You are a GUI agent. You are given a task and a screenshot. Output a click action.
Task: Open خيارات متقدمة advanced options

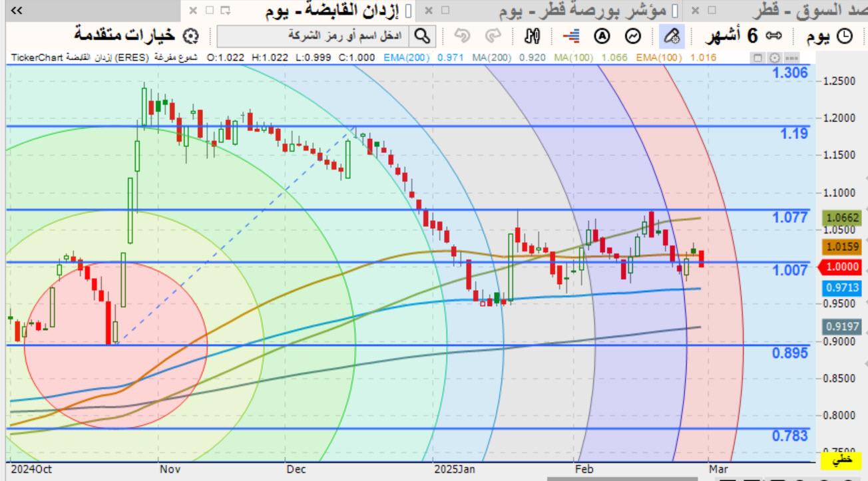click(x=124, y=36)
